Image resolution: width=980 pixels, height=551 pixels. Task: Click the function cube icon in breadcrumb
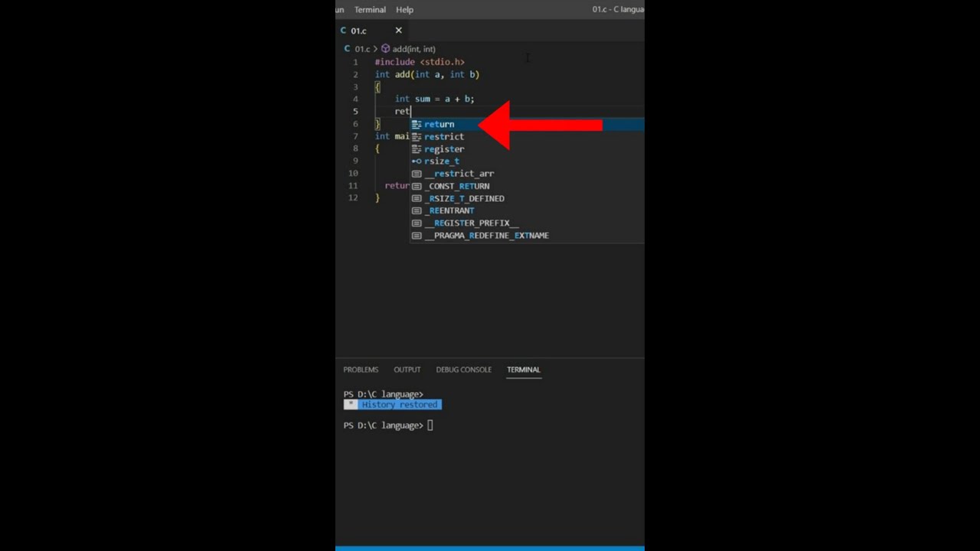(385, 49)
